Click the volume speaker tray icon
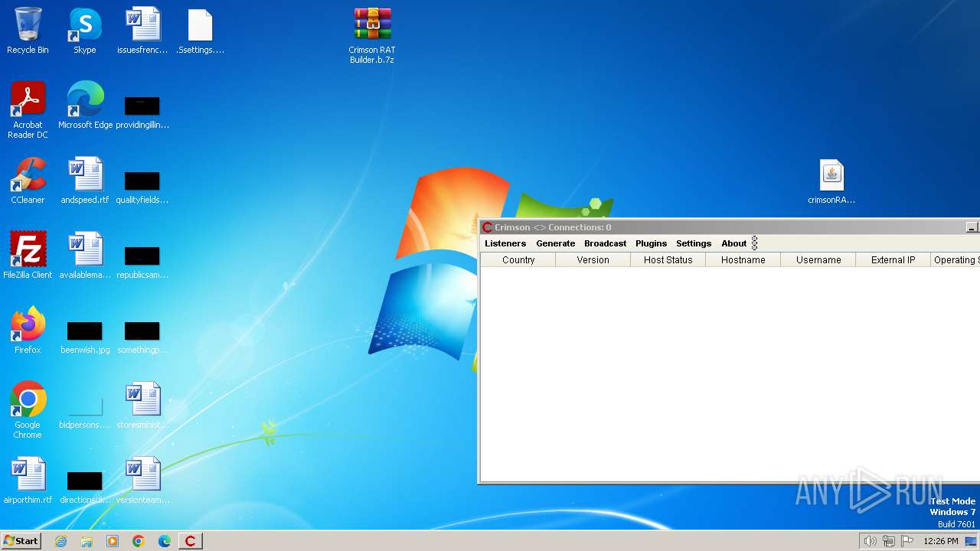The width and height of the screenshot is (980, 551). click(x=870, y=541)
